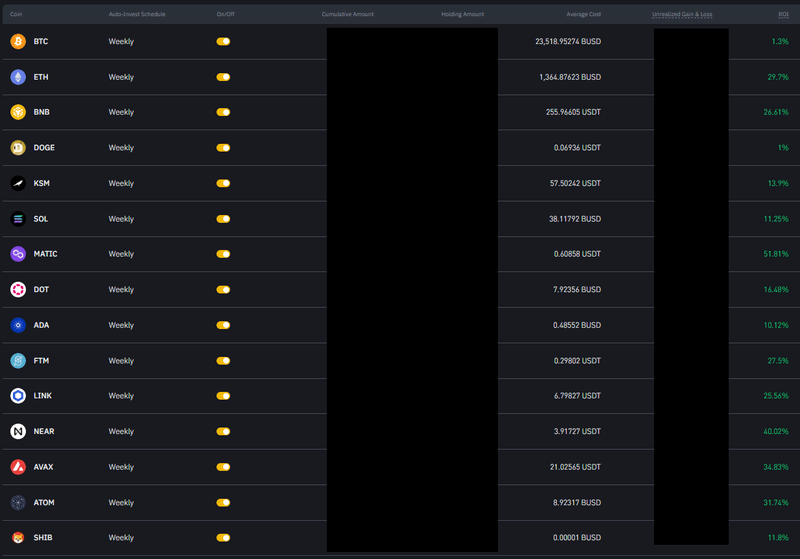Select the AVAX coin name

pyautogui.click(x=43, y=467)
